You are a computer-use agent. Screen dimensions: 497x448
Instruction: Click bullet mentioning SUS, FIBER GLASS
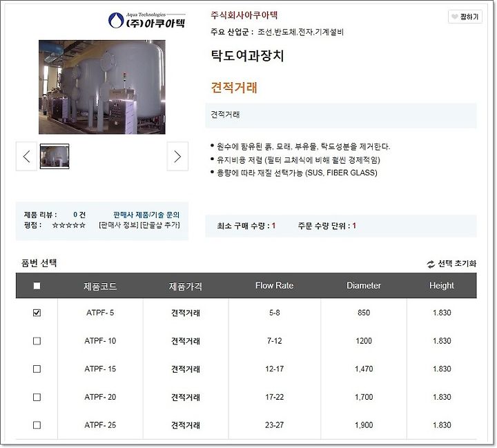pyautogui.click(x=297, y=173)
